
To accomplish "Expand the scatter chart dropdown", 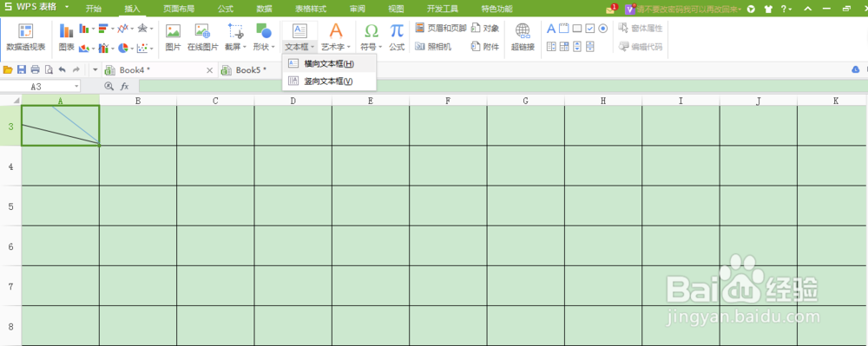I will pyautogui.click(x=152, y=49).
